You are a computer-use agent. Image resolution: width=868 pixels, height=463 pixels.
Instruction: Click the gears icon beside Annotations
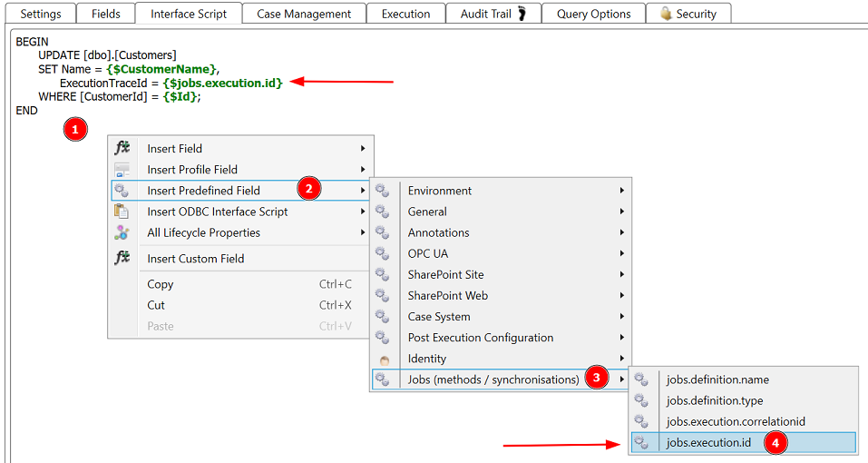click(382, 232)
